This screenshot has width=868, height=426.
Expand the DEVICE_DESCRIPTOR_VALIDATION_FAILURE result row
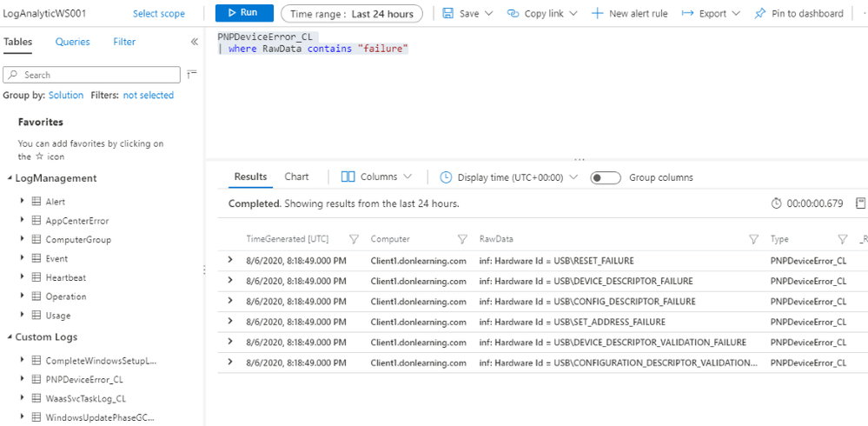pos(230,342)
